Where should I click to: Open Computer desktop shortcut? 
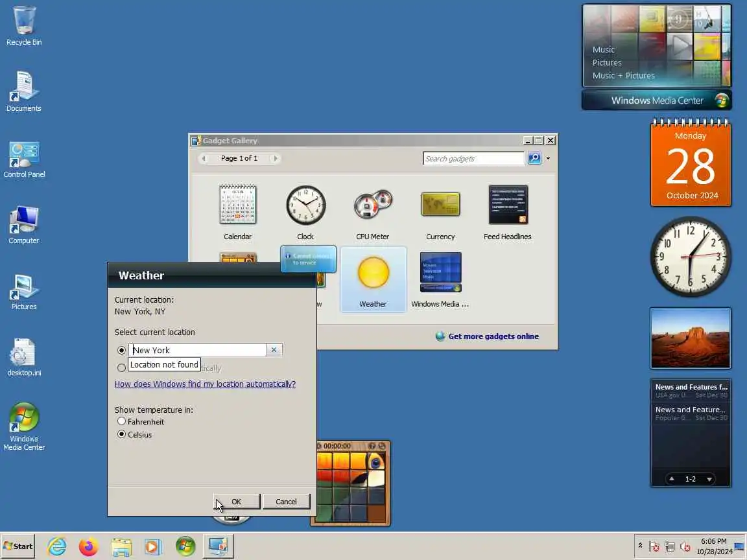24,225
